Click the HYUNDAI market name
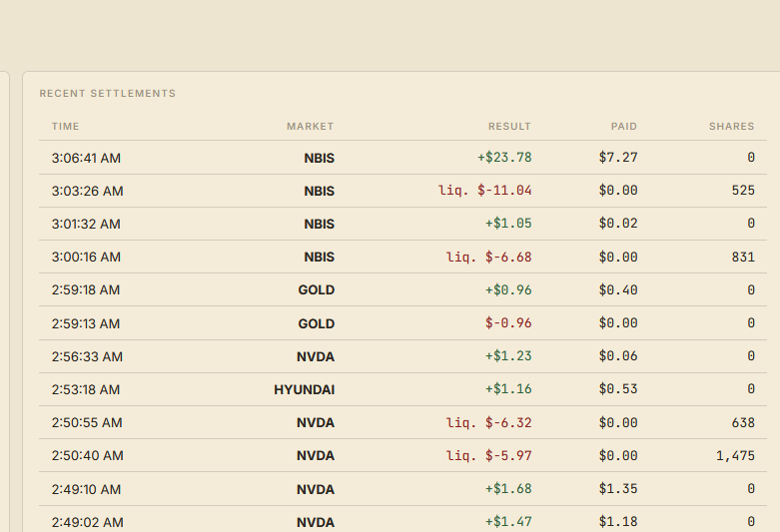The image size is (780, 532). pyautogui.click(x=304, y=390)
